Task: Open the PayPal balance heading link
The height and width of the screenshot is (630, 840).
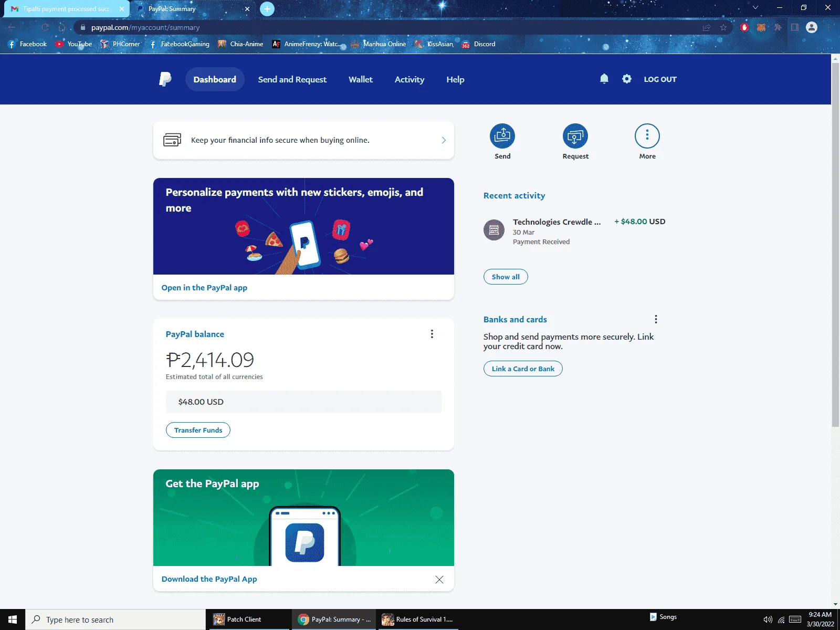Action: coord(195,334)
